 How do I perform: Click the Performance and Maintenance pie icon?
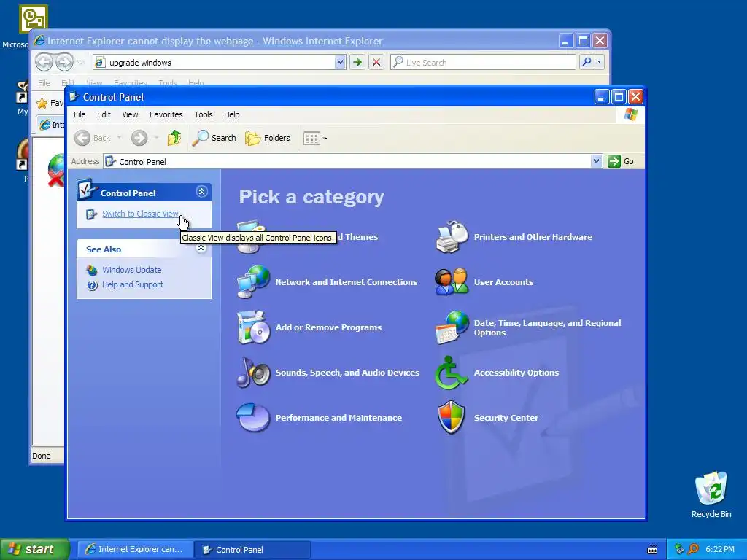coord(253,418)
